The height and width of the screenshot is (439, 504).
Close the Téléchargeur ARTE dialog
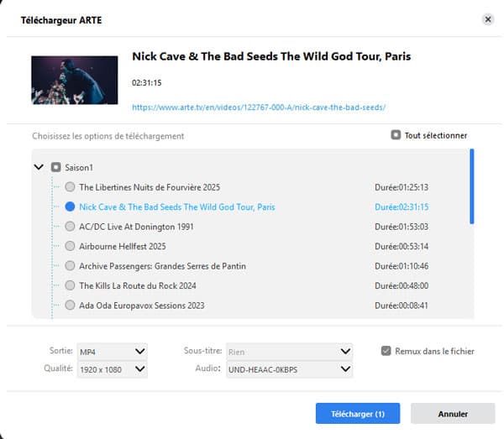pyautogui.click(x=487, y=19)
